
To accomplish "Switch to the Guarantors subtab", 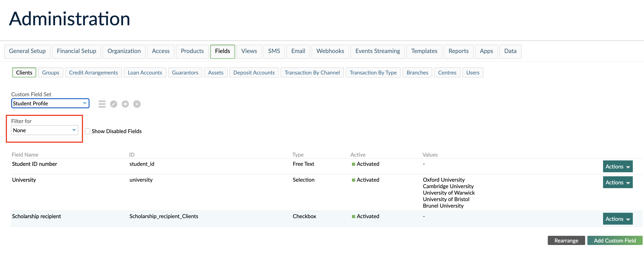I will tap(185, 72).
